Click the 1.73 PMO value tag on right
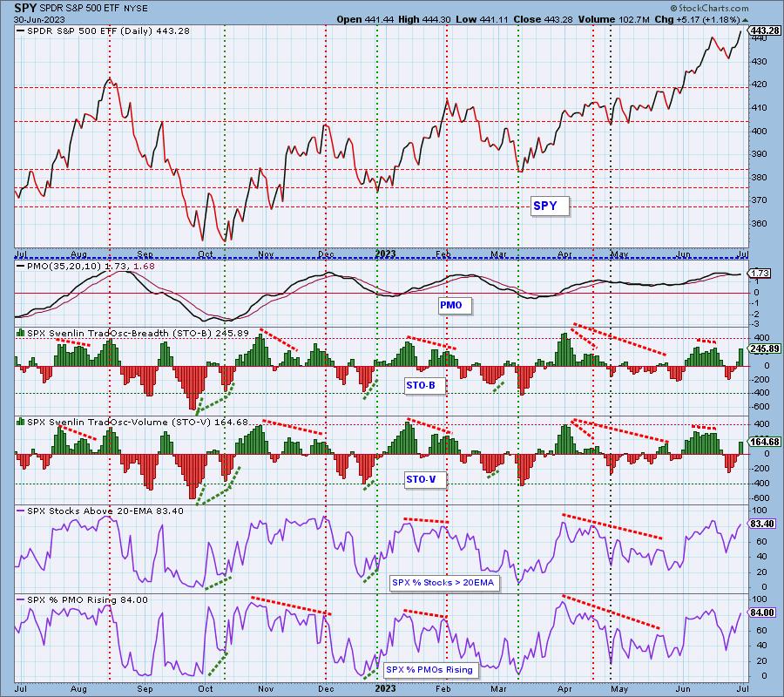Screen dimensions: 784x697 (760, 273)
